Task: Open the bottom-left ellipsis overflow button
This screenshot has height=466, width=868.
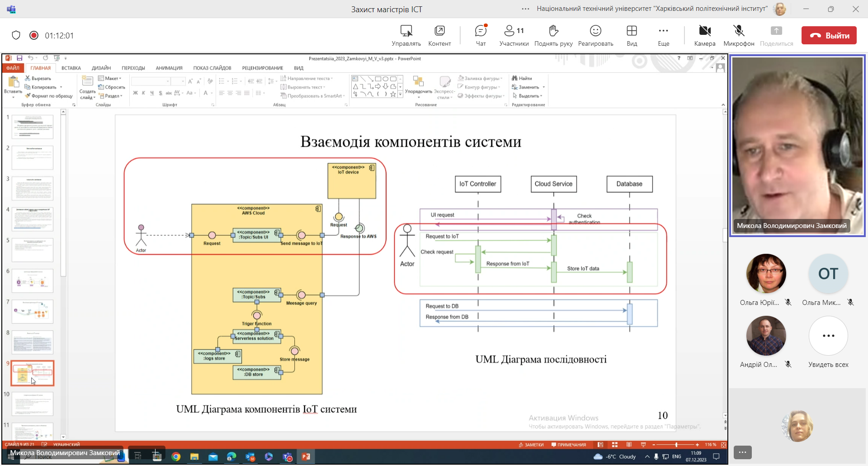Action: [742, 452]
